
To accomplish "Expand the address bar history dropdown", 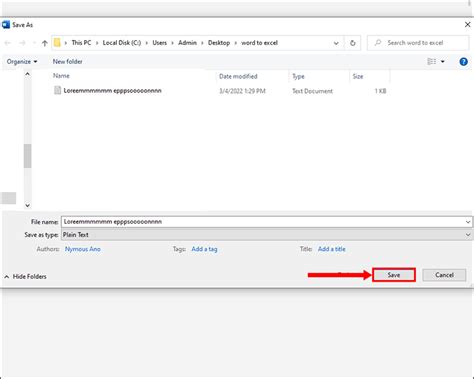I will pyautogui.click(x=336, y=43).
